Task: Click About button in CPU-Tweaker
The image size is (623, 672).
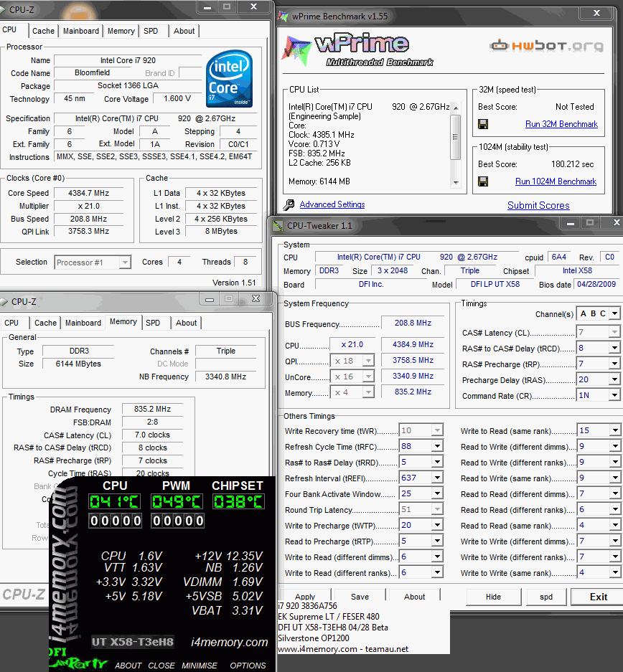Action: click(x=415, y=597)
